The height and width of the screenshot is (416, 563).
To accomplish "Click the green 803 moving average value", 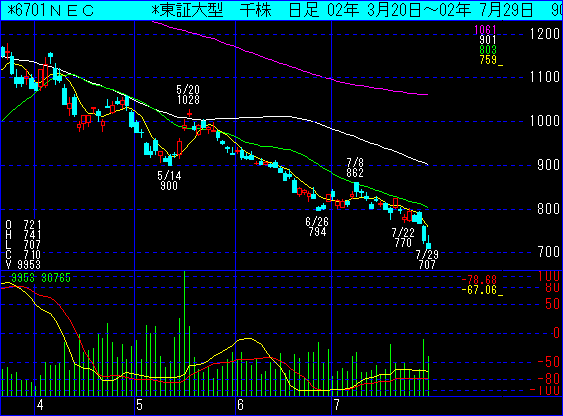I will pyautogui.click(x=488, y=50).
